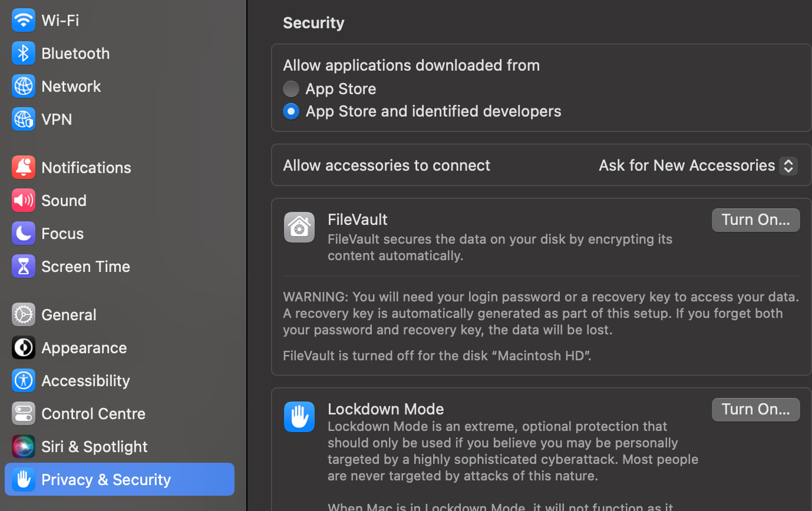Select VPN in the sidebar
This screenshot has height=511, width=812.
point(23,119)
